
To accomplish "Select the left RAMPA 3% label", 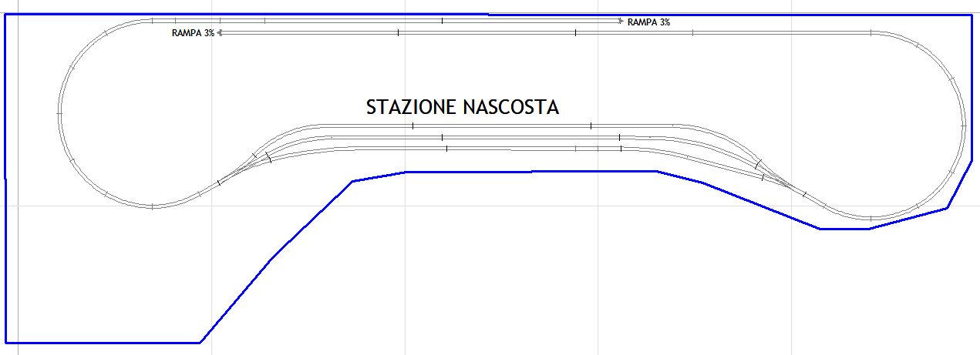I will pyautogui.click(x=193, y=33).
